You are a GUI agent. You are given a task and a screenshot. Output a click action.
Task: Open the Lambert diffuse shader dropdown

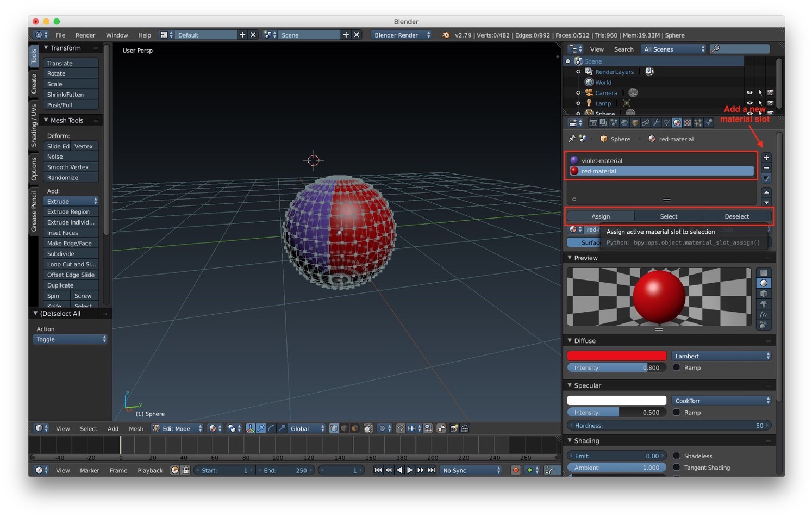click(722, 356)
